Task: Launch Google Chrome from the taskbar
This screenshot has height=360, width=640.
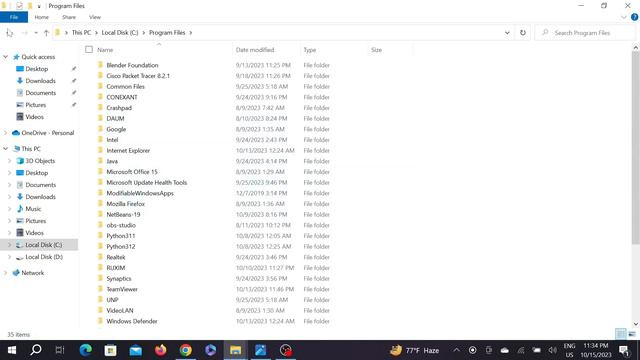Action: [x=185, y=350]
